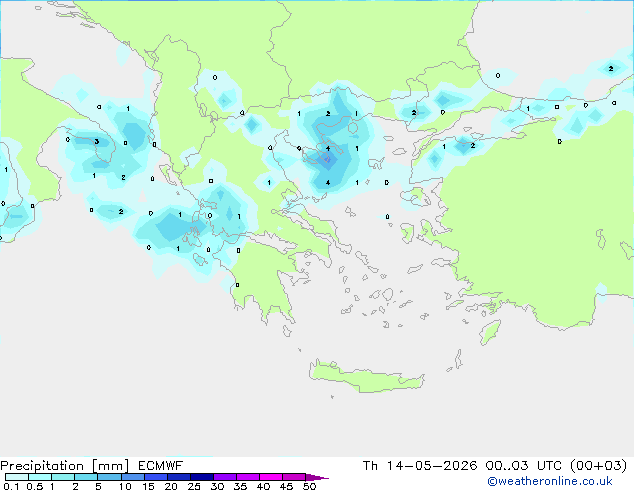Click the "3" precipitation value on the map
Image resolution: width=634 pixels, height=490 pixels.
(x=97, y=142)
